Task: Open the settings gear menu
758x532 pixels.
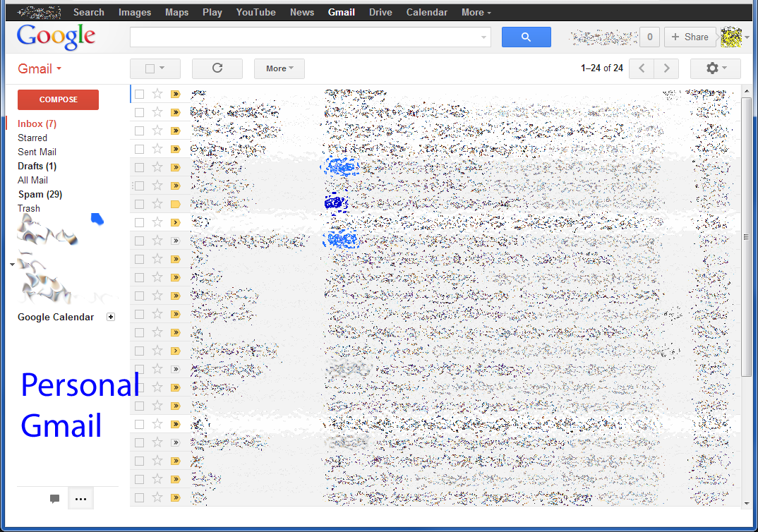Action: coord(716,68)
